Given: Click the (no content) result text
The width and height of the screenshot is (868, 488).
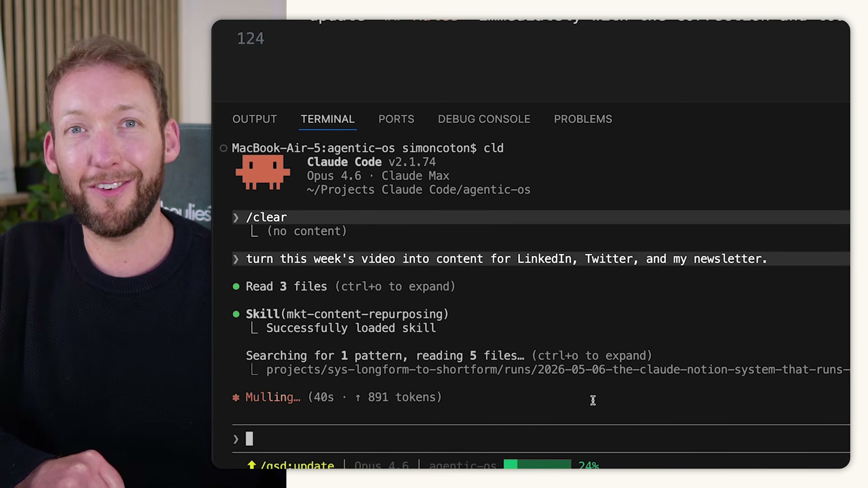Looking at the screenshot, I should (x=307, y=231).
